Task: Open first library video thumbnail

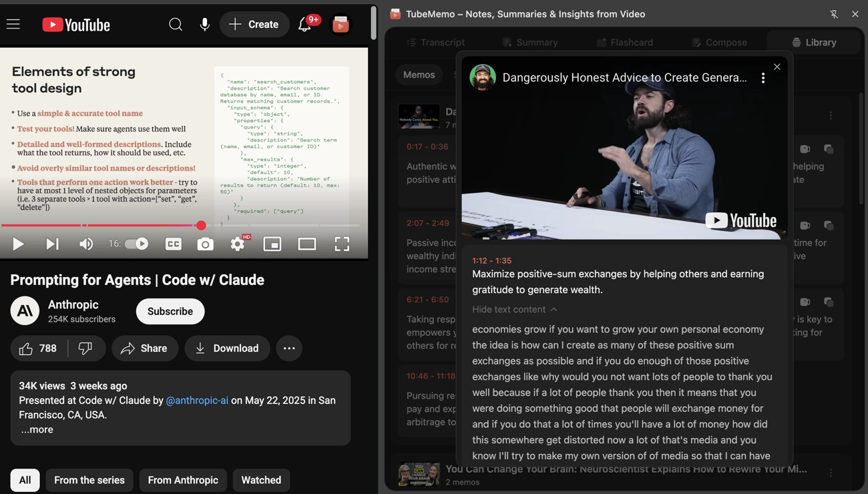Action: pyautogui.click(x=419, y=117)
